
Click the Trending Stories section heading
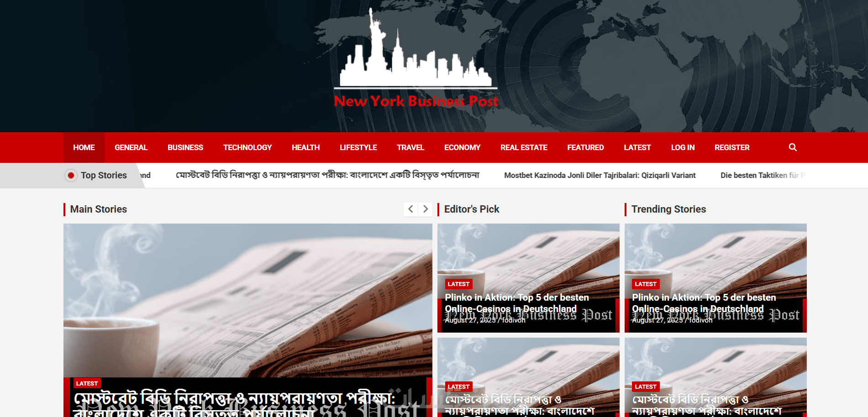[668, 209]
